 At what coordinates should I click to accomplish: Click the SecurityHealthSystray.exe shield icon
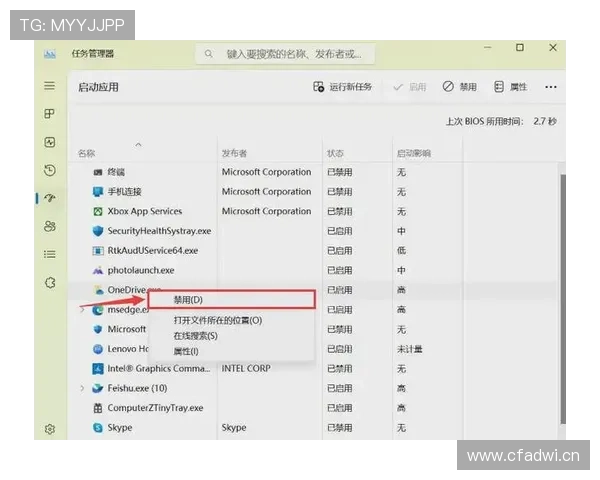[x=98, y=231]
